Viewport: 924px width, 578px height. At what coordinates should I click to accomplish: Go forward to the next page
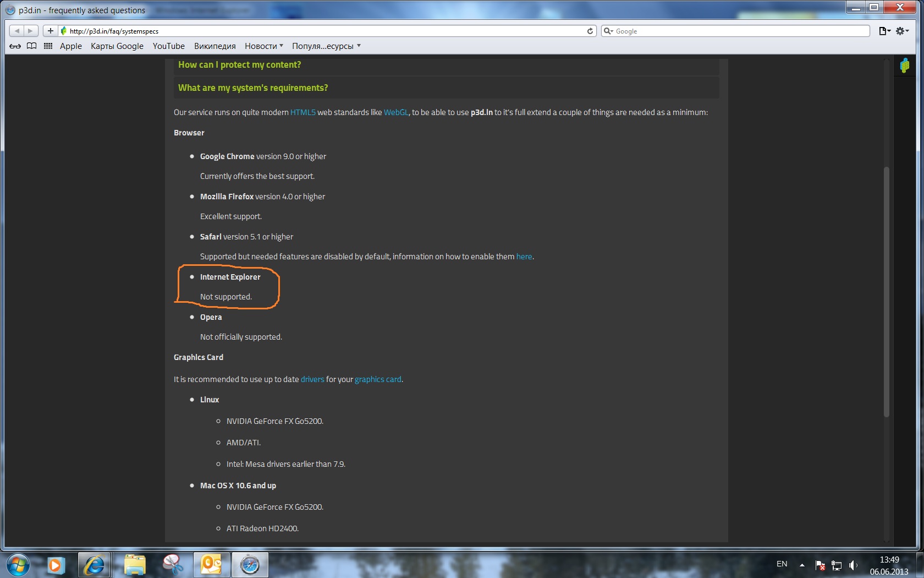(31, 31)
